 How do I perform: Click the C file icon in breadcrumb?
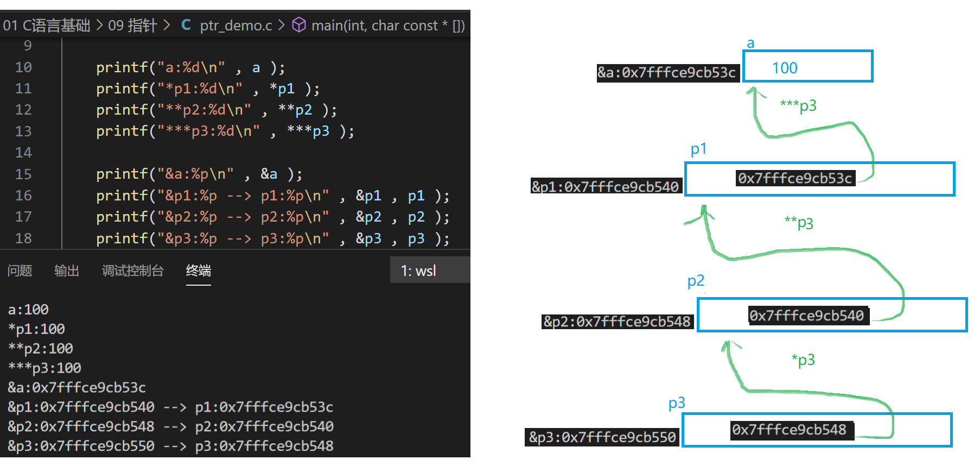coord(186,25)
